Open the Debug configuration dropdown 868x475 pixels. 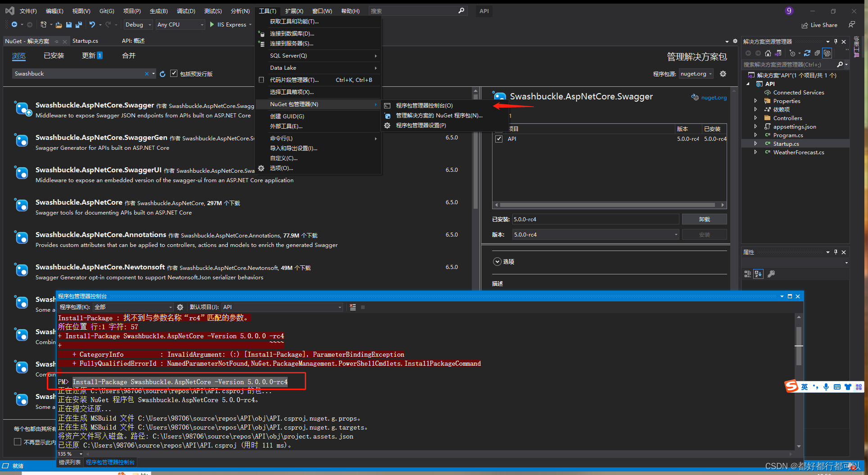point(138,25)
